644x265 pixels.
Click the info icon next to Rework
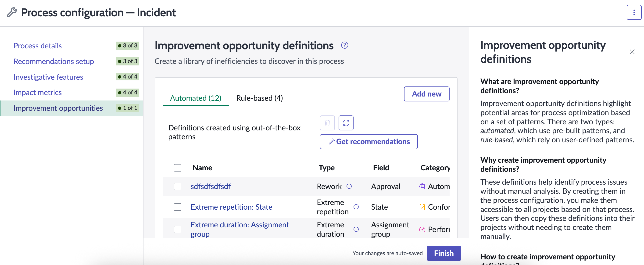(349, 186)
